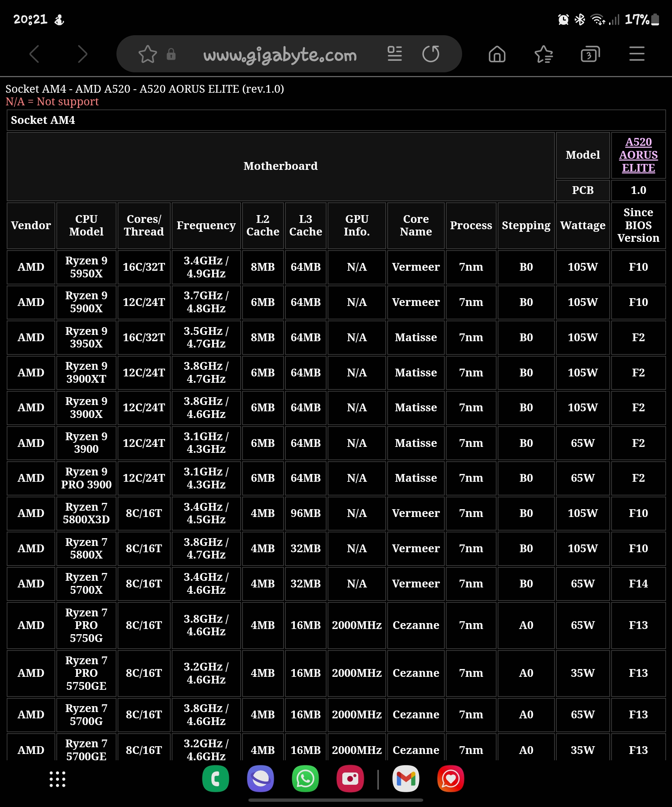The width and height of the screenshot is (672, 807).
Task: Enable reader mode icon in address bar
Action: coord(395,54)
